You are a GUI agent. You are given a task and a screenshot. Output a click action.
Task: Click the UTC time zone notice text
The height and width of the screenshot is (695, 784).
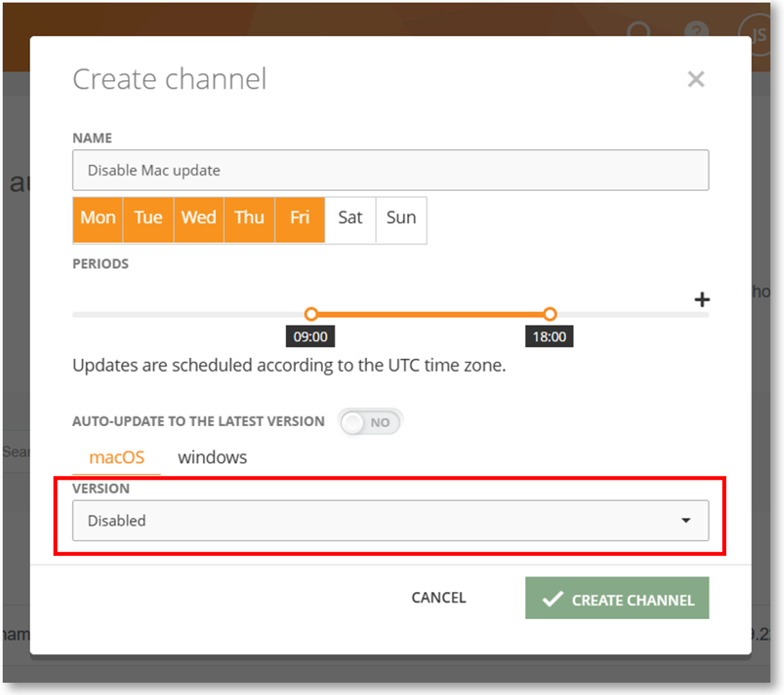289,366
